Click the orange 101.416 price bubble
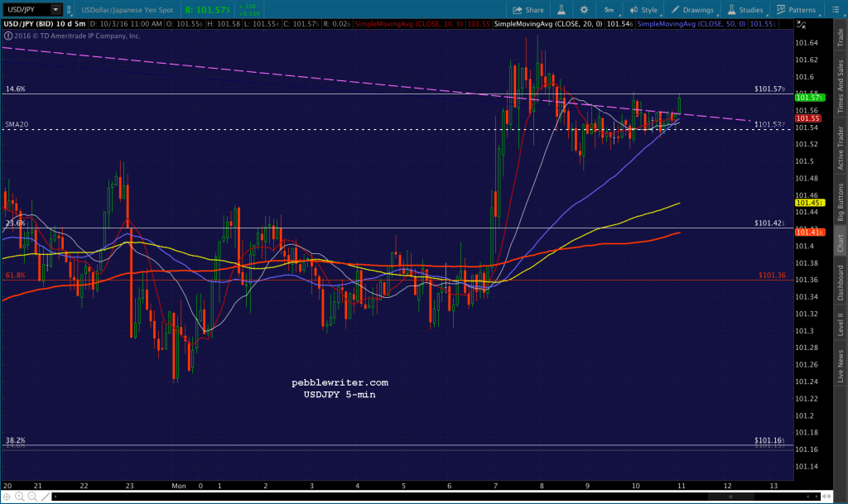848x504 pixels. [810, 232]
